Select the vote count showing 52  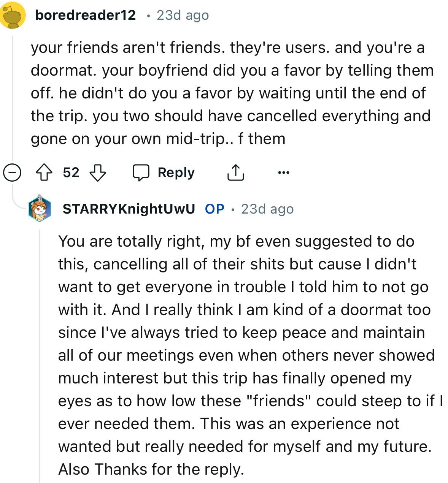71,172
